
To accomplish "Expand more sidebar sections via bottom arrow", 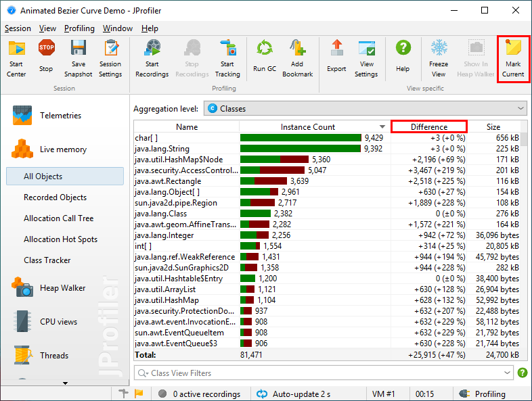I will 65,383.
